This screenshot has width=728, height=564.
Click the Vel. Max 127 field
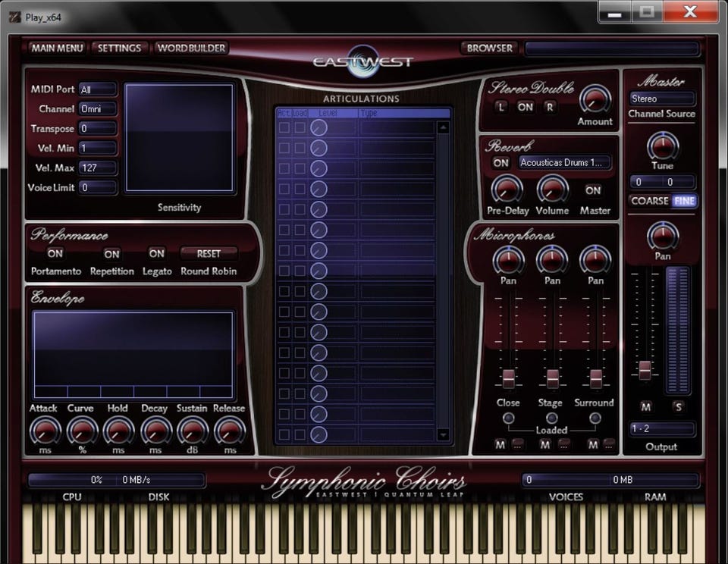[x=98, y=168]
